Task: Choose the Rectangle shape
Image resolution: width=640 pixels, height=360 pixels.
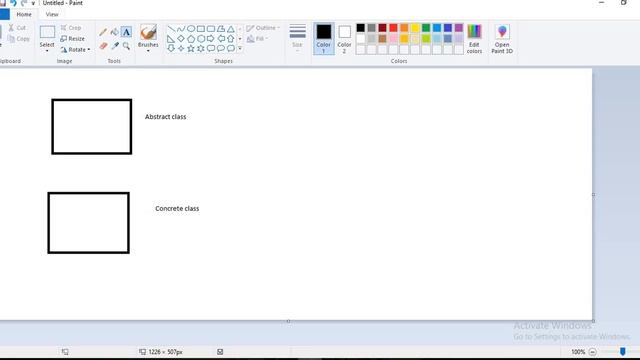Action: 201,29
